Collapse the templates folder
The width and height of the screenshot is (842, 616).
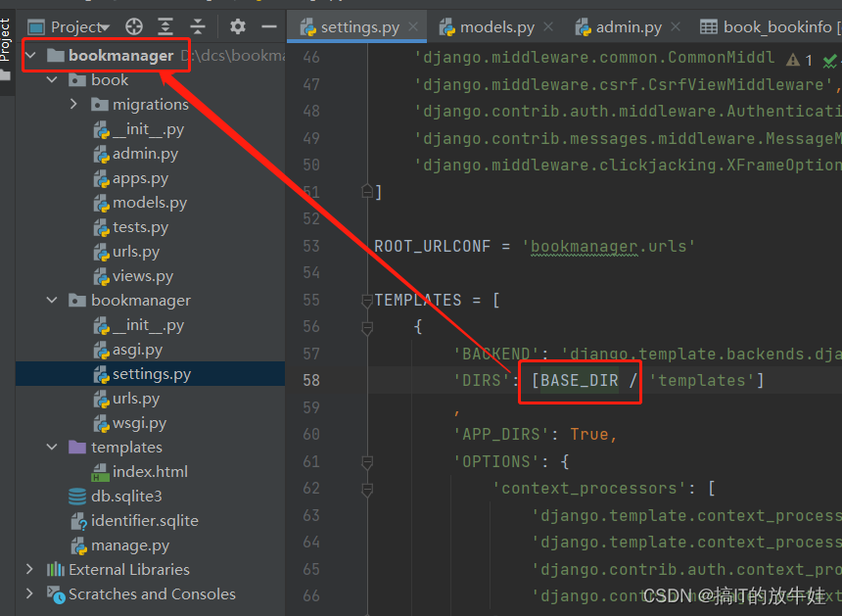pos(52,447)
